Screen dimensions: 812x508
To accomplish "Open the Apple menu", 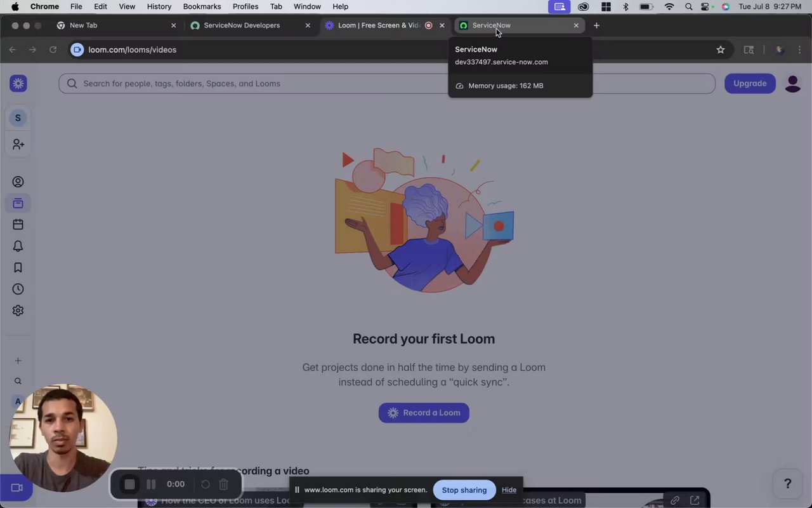I will (15, 6).
